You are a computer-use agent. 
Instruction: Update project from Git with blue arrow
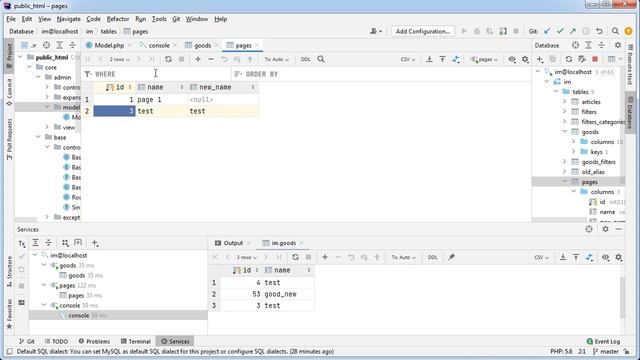[x=547, y=31]
